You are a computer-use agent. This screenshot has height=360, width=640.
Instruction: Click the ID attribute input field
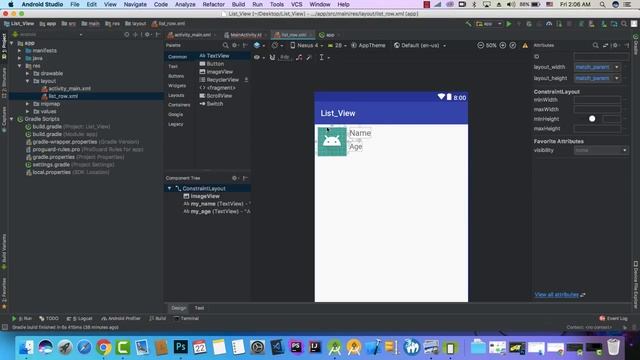[601, 57]
